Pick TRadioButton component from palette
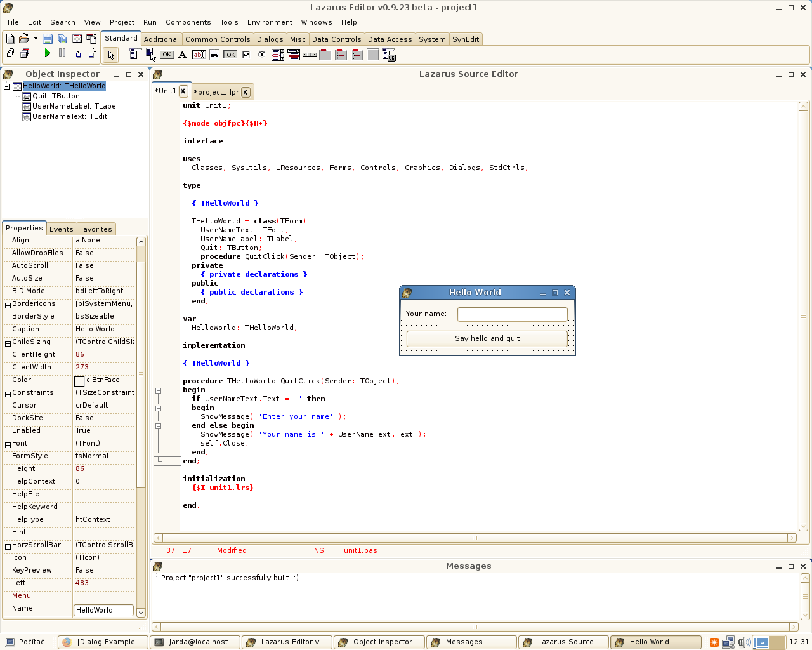 tap(261, 55)
